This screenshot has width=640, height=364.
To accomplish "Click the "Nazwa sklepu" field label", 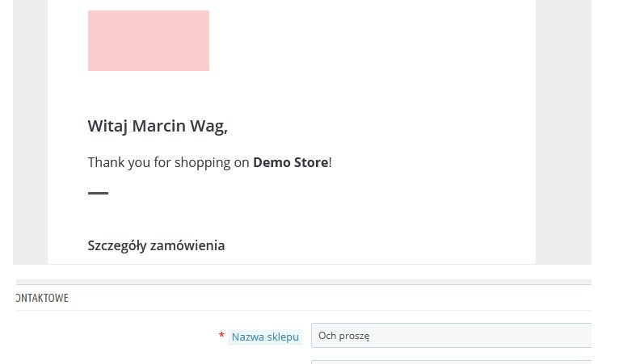I will pos(265,337).
